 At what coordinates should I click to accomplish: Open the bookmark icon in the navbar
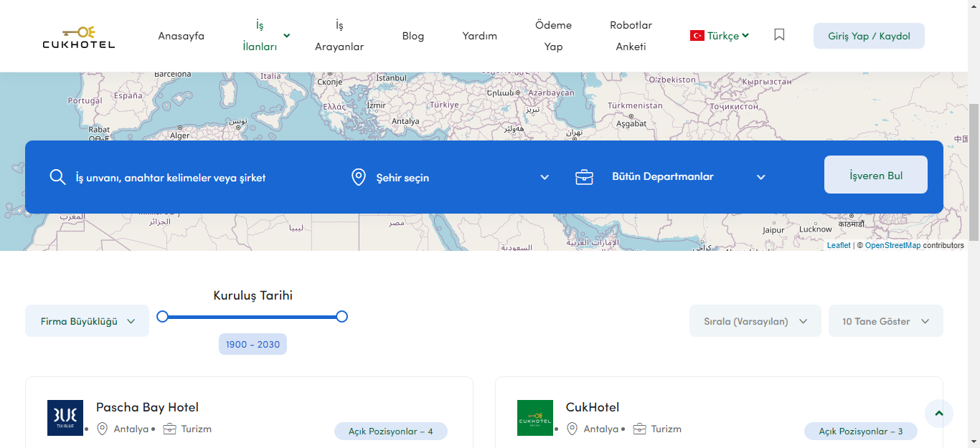[x=779, y=34]
